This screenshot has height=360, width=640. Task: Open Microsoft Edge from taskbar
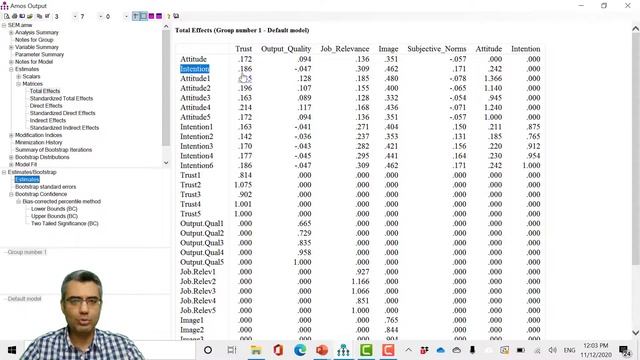coord(300,350)
